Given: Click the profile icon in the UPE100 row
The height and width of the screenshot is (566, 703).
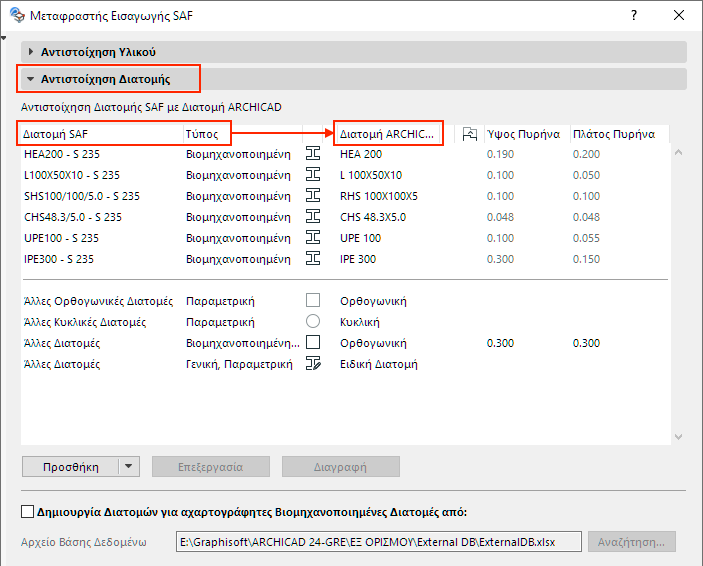Looking at the screenshot, I should pyautogui.click(x=313, y=237).
